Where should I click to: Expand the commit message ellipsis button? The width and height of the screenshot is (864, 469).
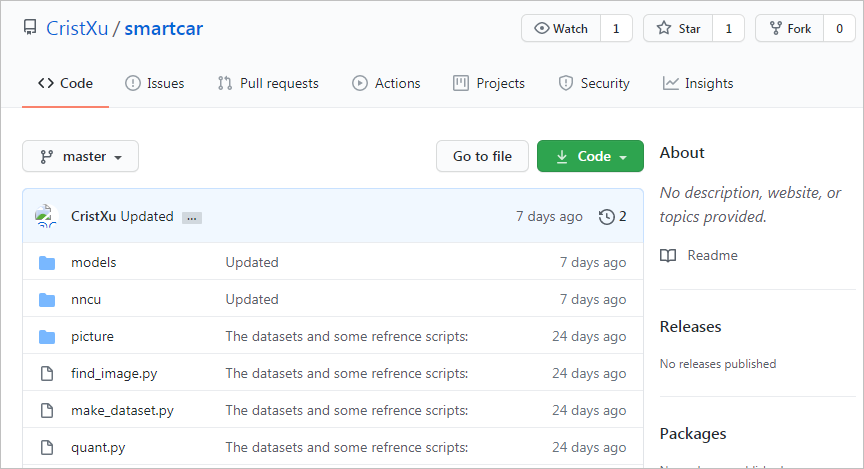[x=192, y=218]
